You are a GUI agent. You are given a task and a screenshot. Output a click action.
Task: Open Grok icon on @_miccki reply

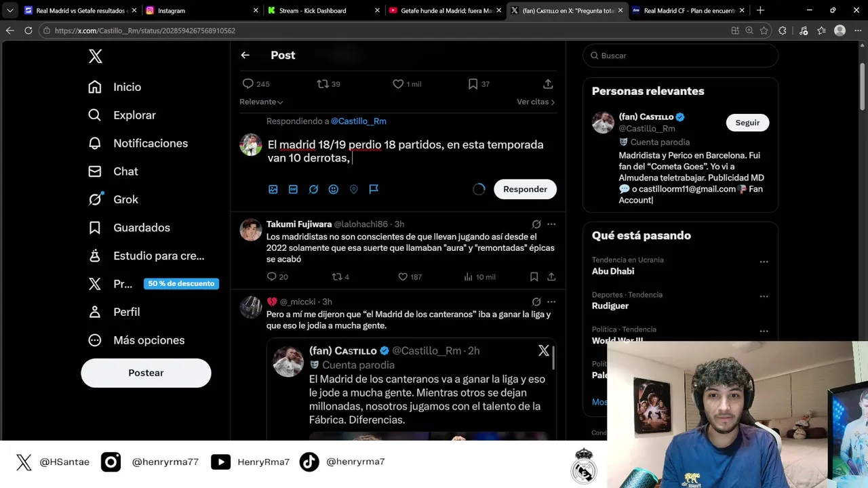click(536, 302)
